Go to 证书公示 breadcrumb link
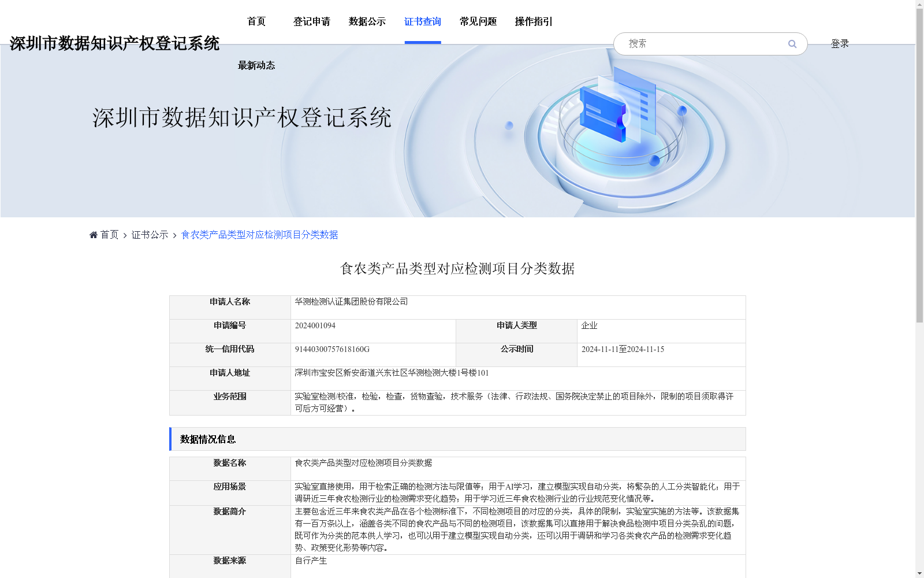Screen dimensions: 924x578 pyautogui.click(x=150, y=235)
